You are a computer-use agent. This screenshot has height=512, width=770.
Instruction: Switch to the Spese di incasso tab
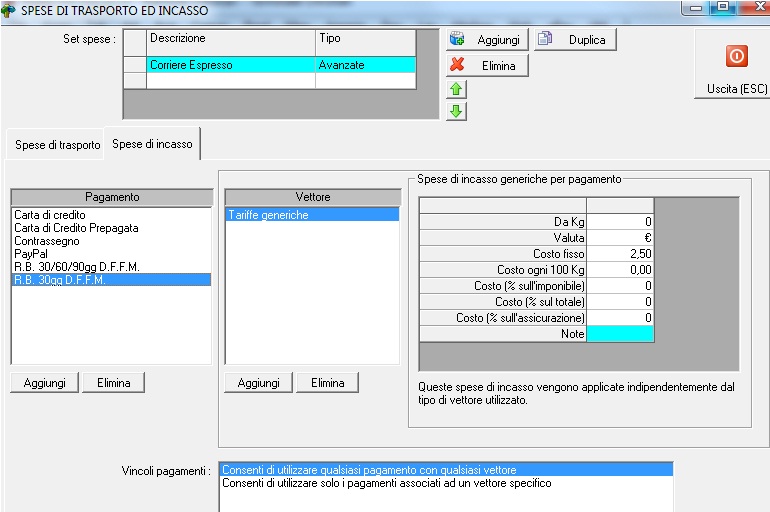[152, 144]
